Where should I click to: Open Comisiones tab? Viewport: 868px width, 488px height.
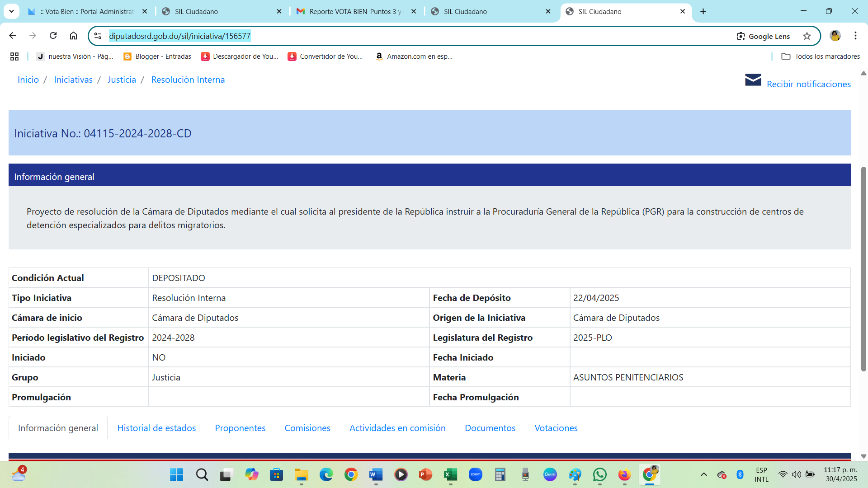[307, 428]
